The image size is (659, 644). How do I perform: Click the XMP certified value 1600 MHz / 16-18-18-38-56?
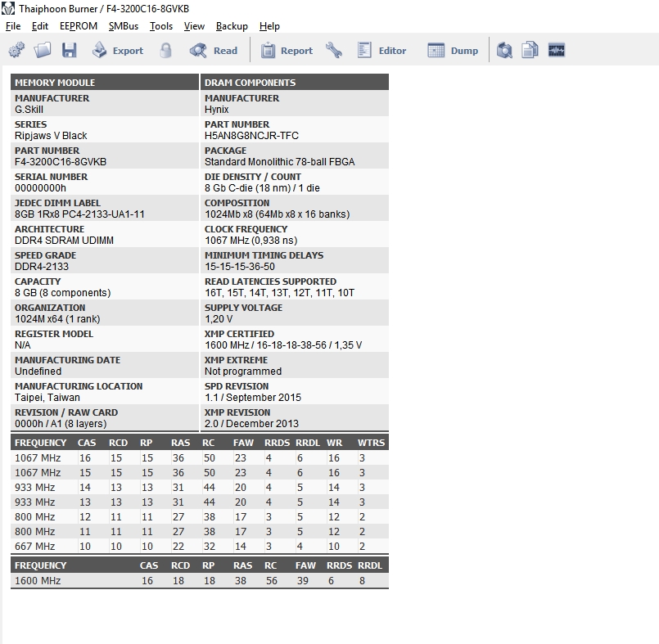(265, 345)
